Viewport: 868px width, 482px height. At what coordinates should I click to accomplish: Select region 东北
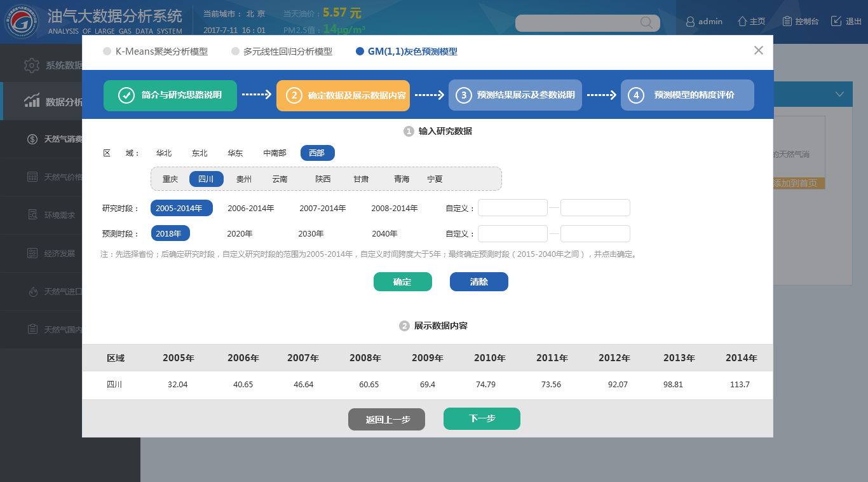click(200, 153)
